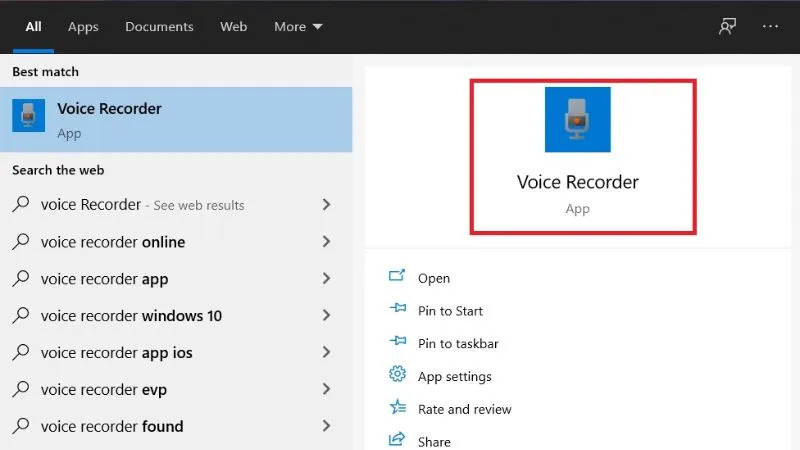Click voice Recorder See web results entry
The height and width of the screenshot is (450, 800).
142,205
